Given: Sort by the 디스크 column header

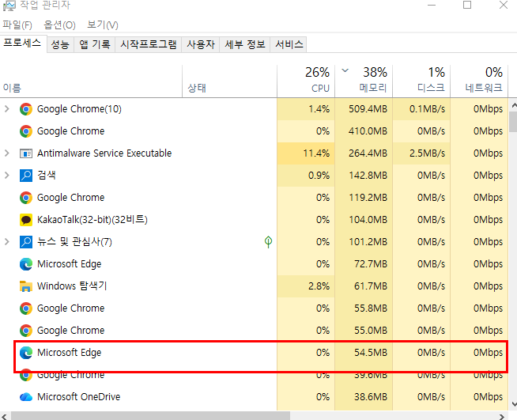Looking at the screenshot, I should click(x=421, y=81).
